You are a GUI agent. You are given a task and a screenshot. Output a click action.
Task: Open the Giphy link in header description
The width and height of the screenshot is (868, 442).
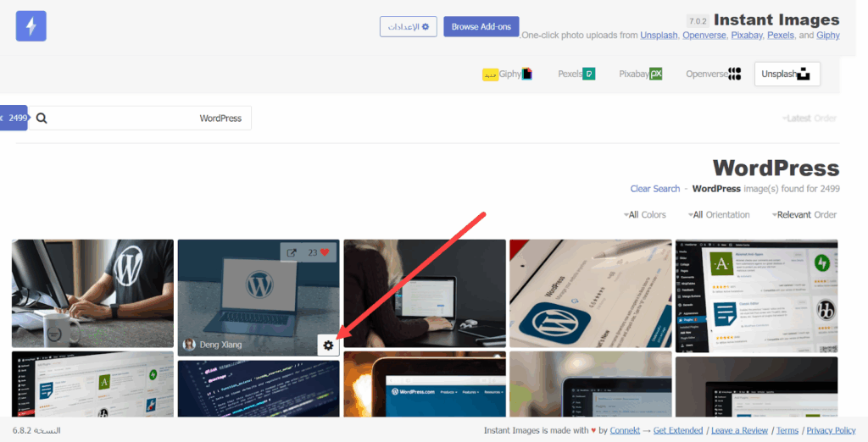[828, 35]
